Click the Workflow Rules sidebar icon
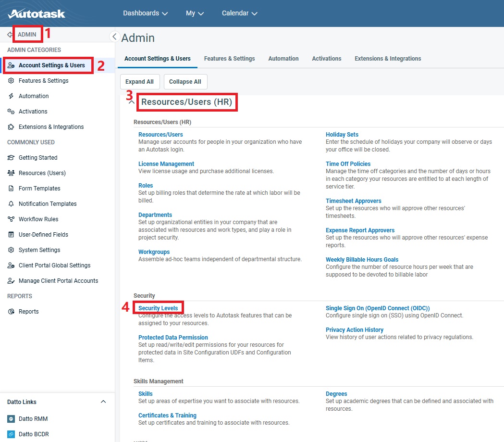This screenshot has height=442, width=504. coord(11,219)
